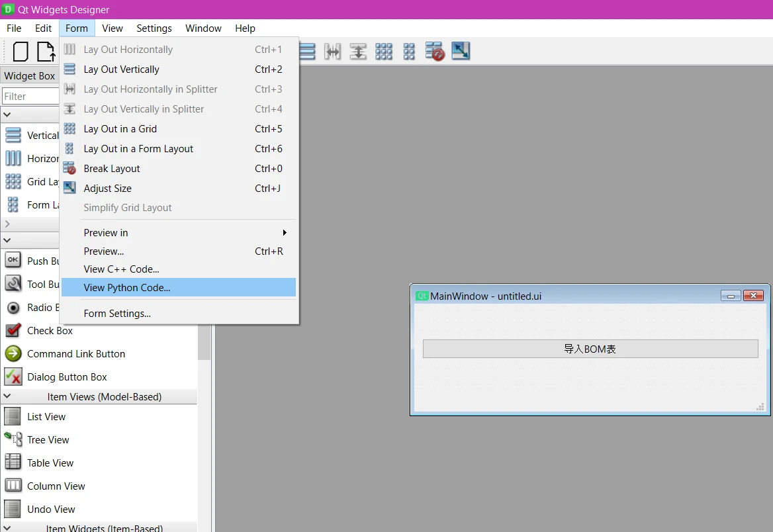Close the open Form menu
This screenshot has width=773, height=532.
pos(76,28)
